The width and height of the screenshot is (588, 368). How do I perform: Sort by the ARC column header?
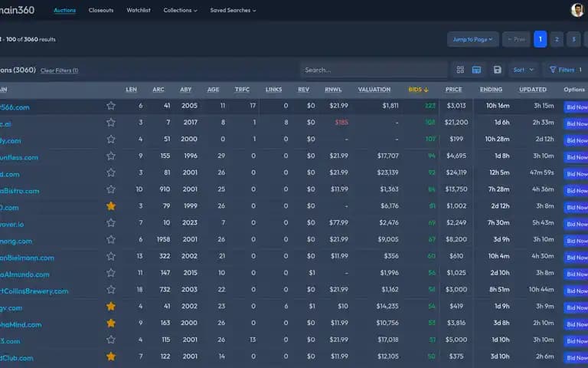[x=158, y=90]
